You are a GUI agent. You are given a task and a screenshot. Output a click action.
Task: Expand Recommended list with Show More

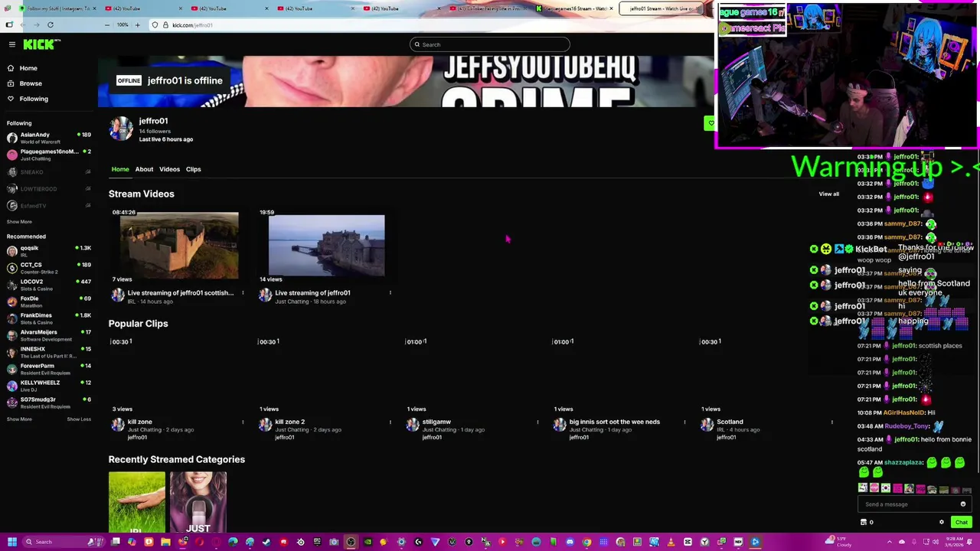tap(19, 419)
